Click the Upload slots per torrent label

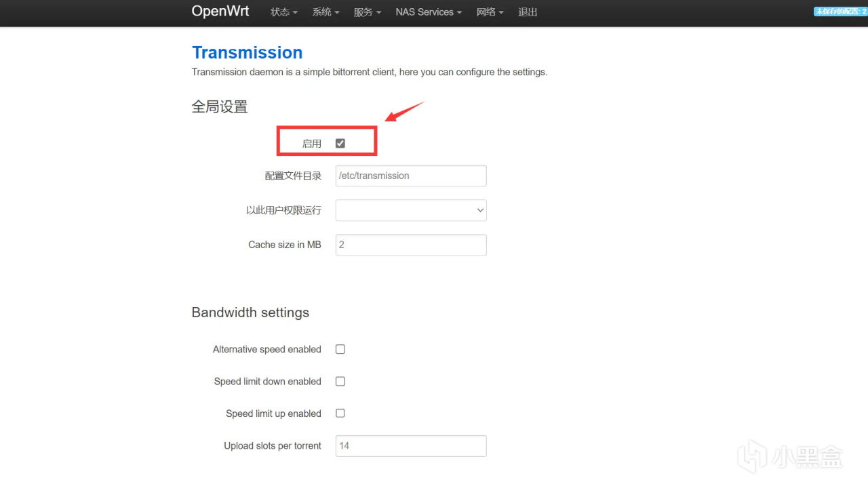pos(273,446)
